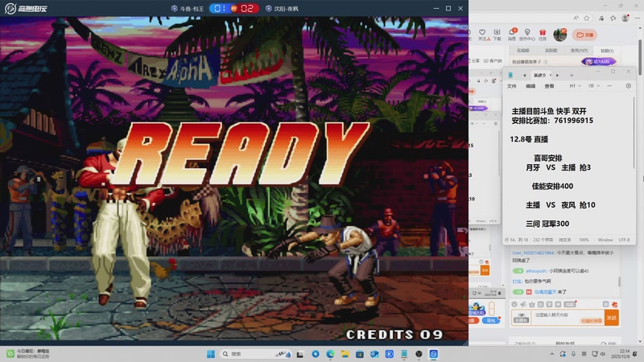Click the text line 佳能安排400 in Notepad
Viewport: 644px width, 362px height.
(552, 187)
